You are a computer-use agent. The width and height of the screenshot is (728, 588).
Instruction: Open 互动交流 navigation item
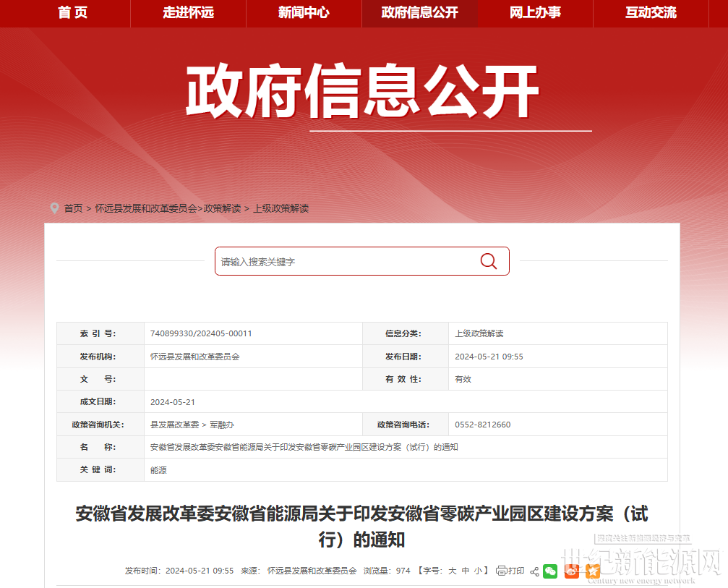(x=651, y=13)
